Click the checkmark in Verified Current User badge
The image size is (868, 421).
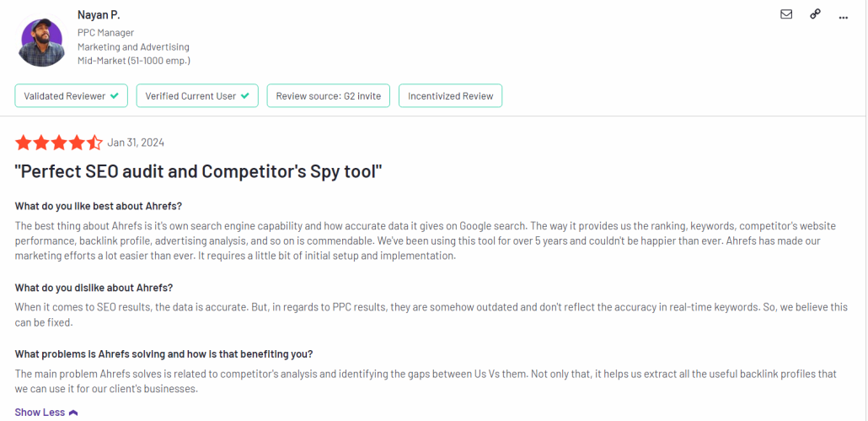pos(245,96)
